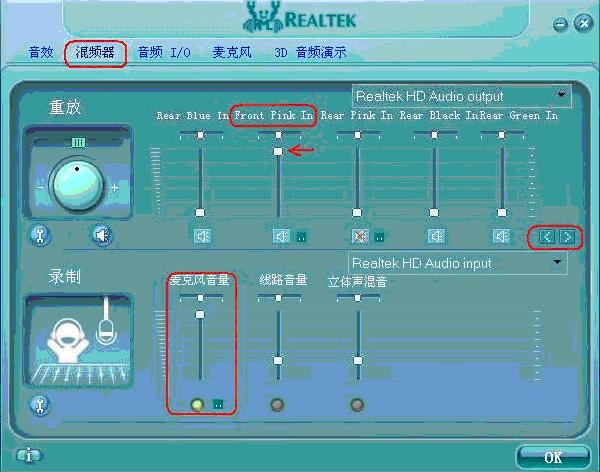Open playback settings wrench icon
Viewport: 600px width, 472px height.
40,235
